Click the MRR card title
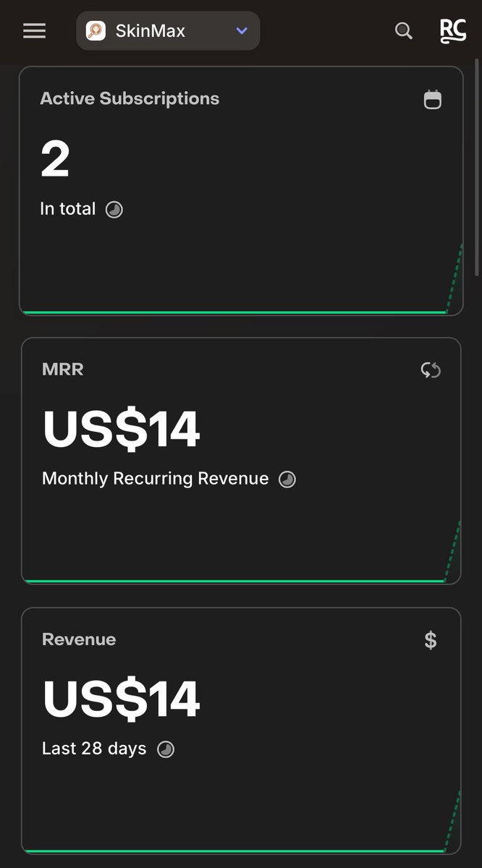This screenshot has width=482, height=868. point(63,369)
